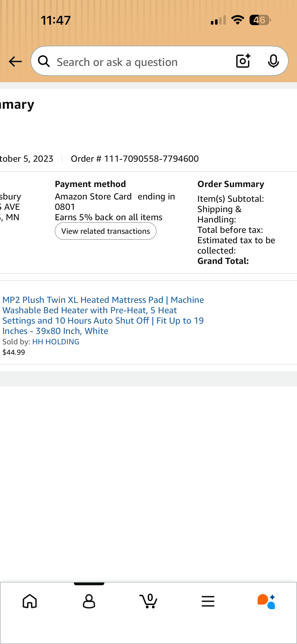Viewport: 297px width, 644px height.
Task: Tap the search magnifier icon
Action: (44, 61)
